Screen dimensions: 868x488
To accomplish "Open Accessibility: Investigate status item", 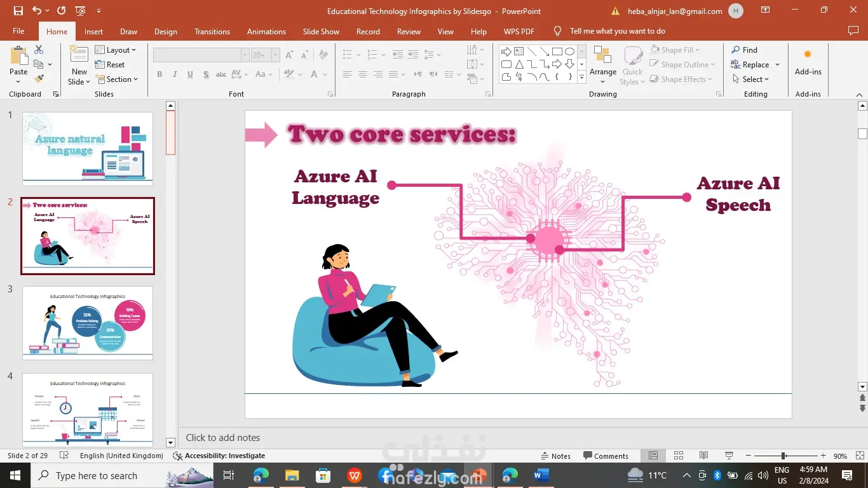I will (x=219, y=456).
